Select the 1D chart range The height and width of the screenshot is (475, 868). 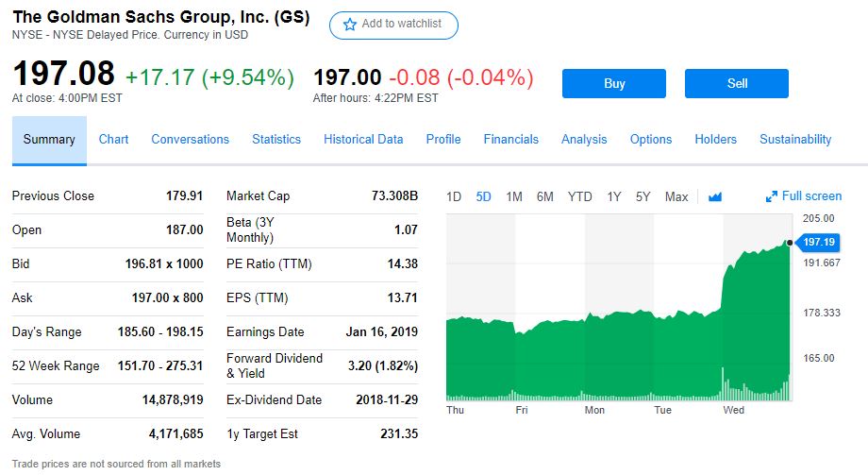point(454,196)
